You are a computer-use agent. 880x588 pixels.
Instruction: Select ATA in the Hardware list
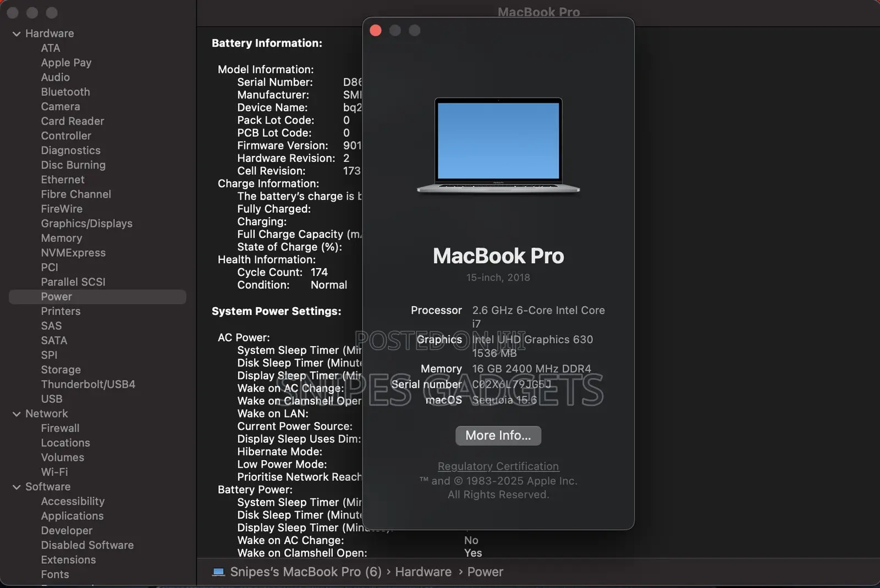pyautogui.click(x=50, y=48)
